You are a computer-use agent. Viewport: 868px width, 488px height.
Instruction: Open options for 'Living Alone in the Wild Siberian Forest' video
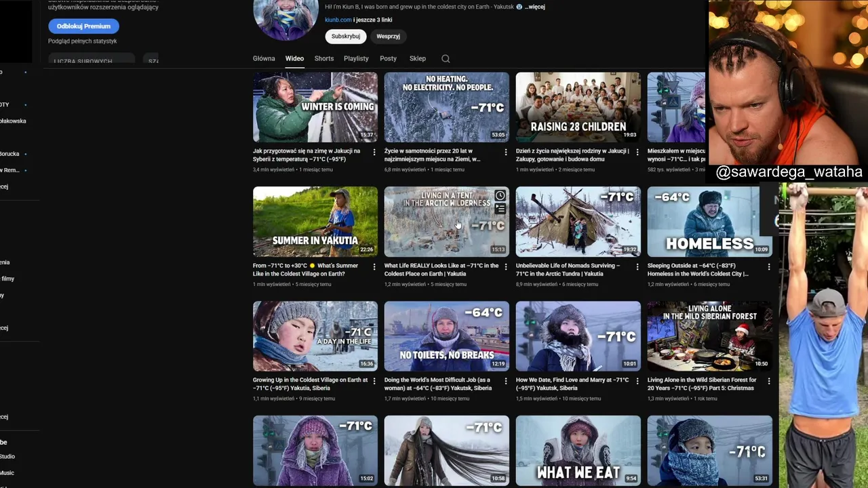769,382
